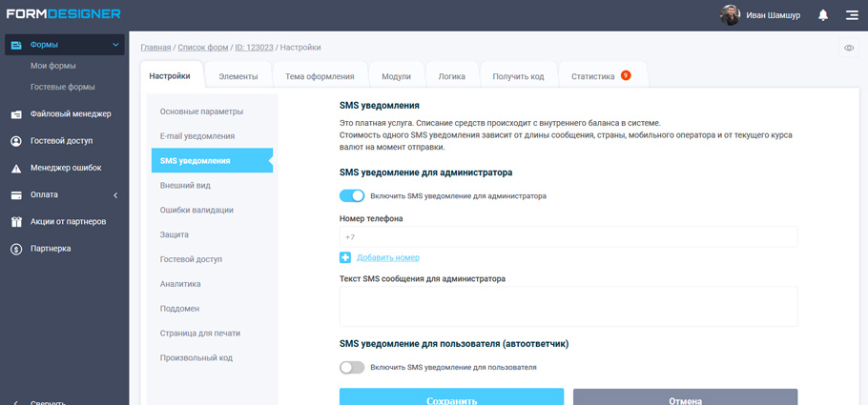Disable SMS notification for administrator
868x405 pixels.
352,196
